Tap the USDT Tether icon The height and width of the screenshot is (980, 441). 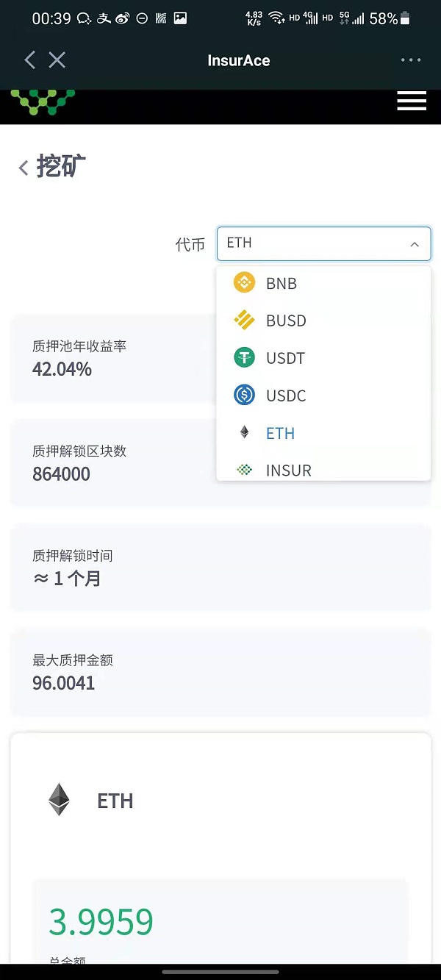coord(244,358)
